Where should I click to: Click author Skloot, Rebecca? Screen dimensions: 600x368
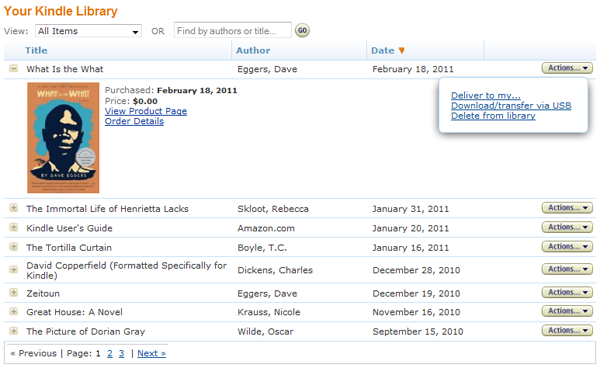click(273, 209)
